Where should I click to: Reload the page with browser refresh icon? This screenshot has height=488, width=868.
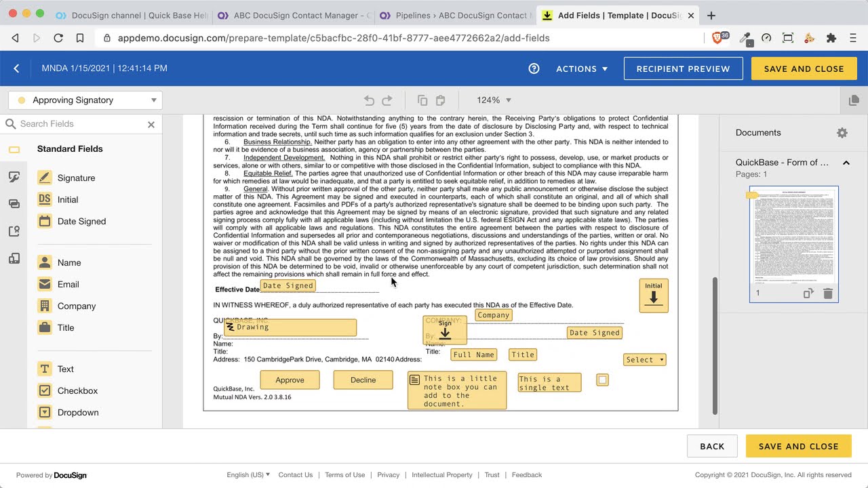tap(58, 39)
